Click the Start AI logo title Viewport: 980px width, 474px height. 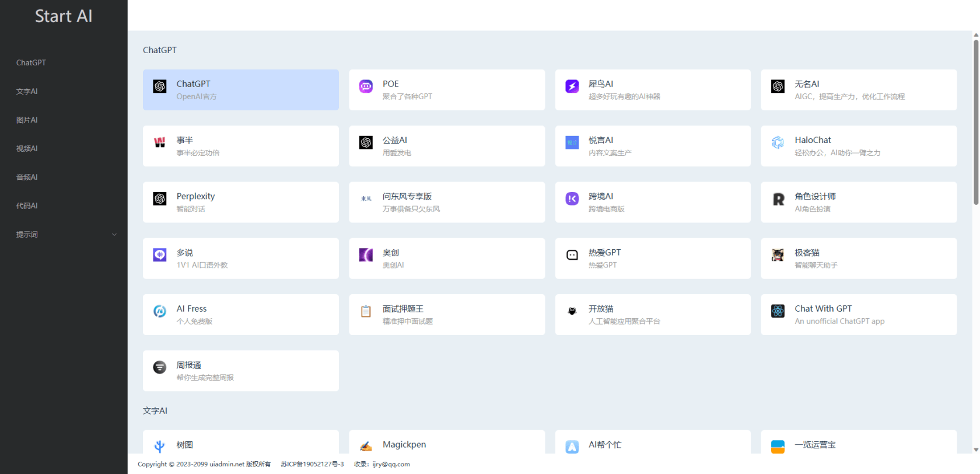[64, 16]
